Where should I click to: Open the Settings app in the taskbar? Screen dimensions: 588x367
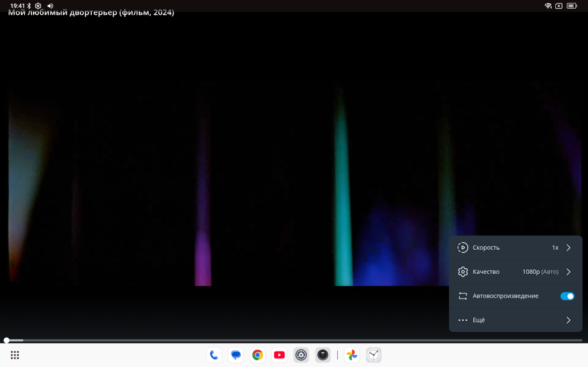301,355
